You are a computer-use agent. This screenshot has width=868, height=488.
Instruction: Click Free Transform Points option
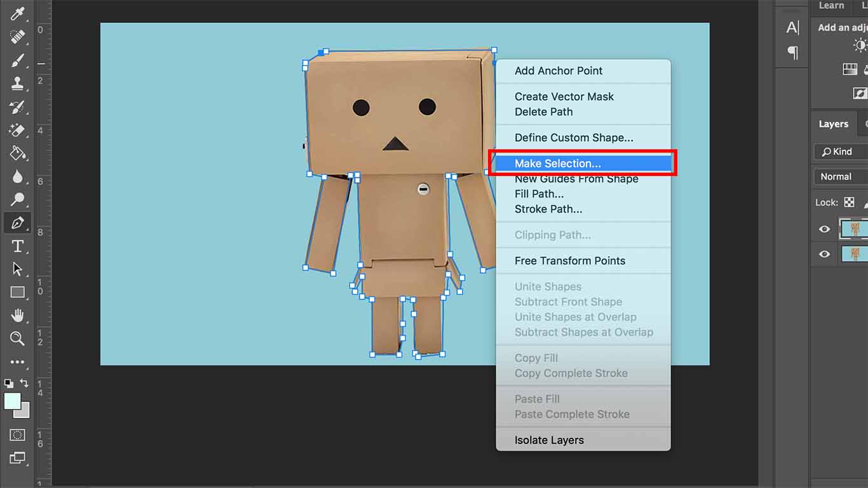pyautogui.click(x=569, y=261)
